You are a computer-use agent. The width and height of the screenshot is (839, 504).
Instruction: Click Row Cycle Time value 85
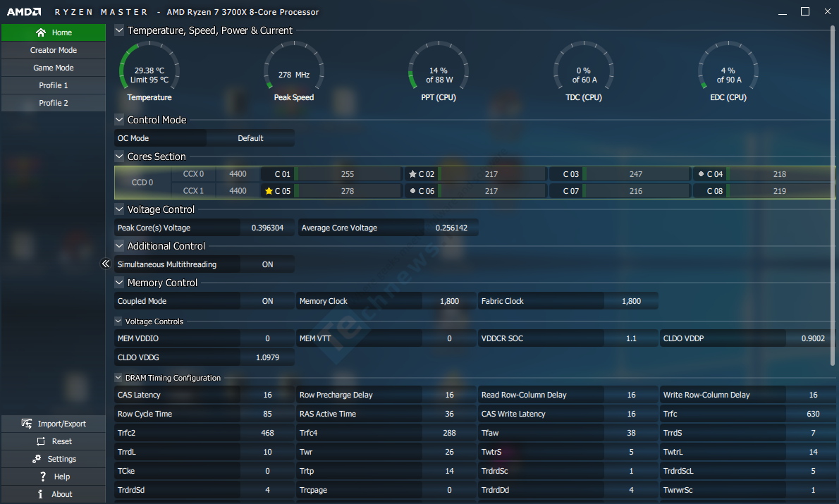point(267,414)
